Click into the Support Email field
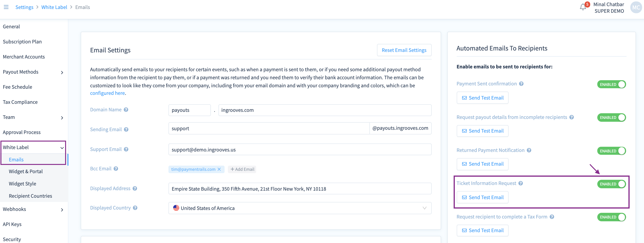This screenshot has width=644, height=243. tap(300, 150)
